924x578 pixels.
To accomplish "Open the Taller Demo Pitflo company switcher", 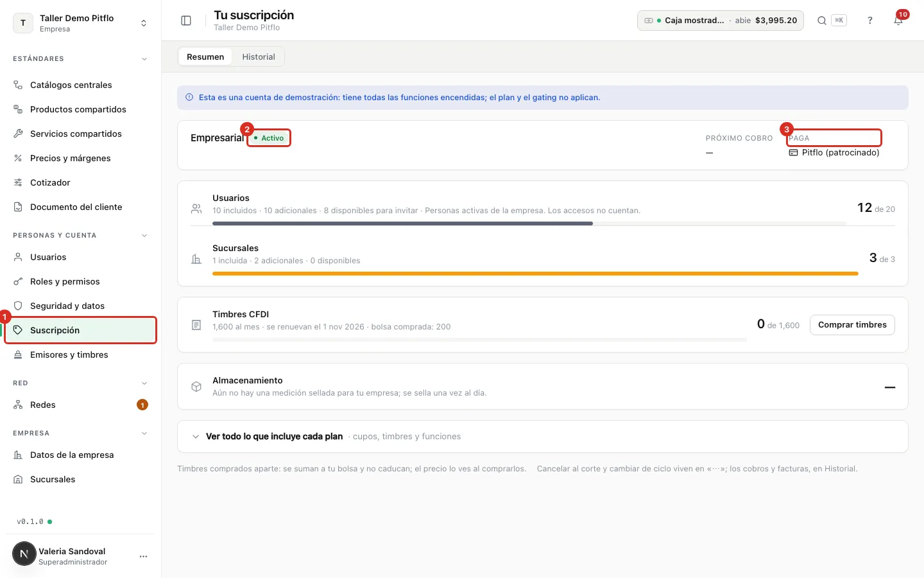I will (80, 23).
